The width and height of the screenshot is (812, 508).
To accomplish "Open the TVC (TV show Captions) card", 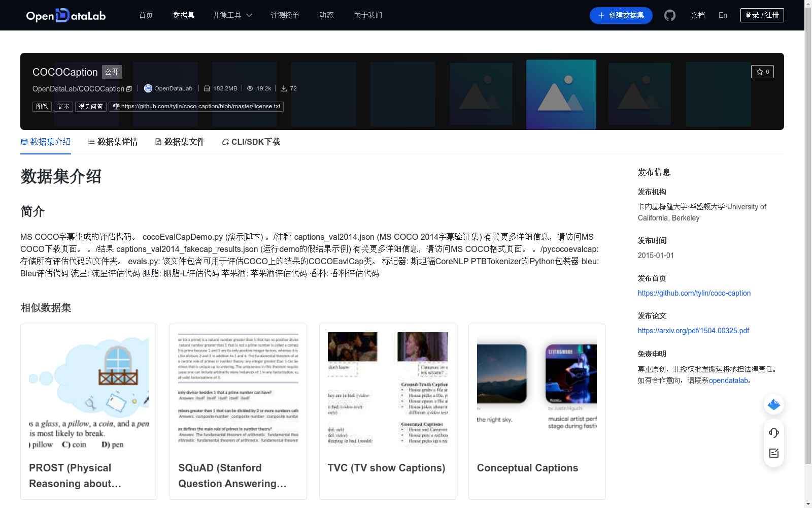I will (x=388, y=411).
